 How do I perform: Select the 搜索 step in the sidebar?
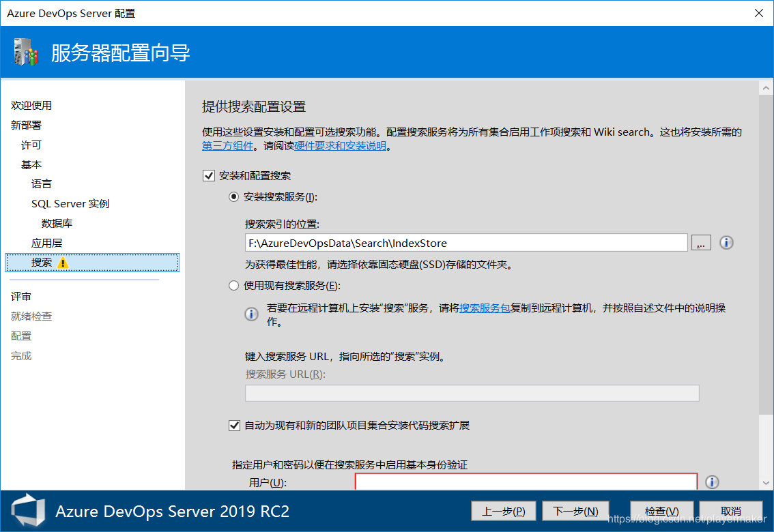[x=92, y=263]
